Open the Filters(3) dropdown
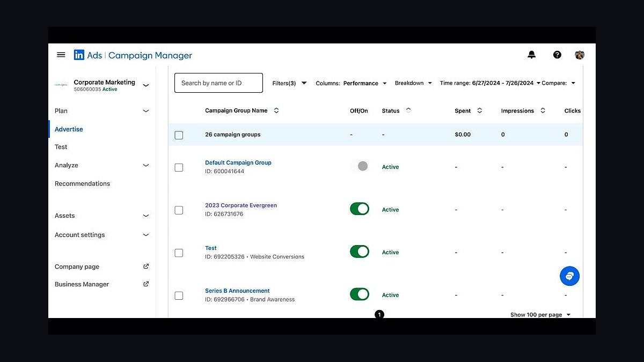Viewport: 644px width, 362px height. point(290,83)
